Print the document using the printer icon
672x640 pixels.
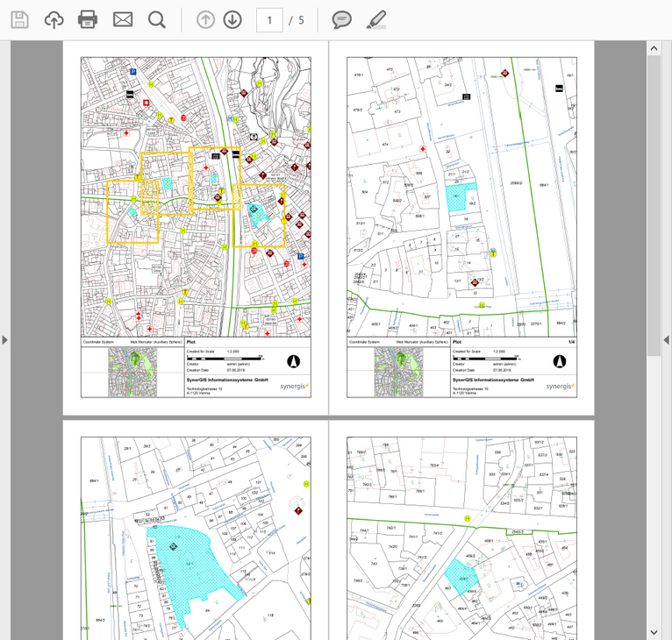click(88, 19)
